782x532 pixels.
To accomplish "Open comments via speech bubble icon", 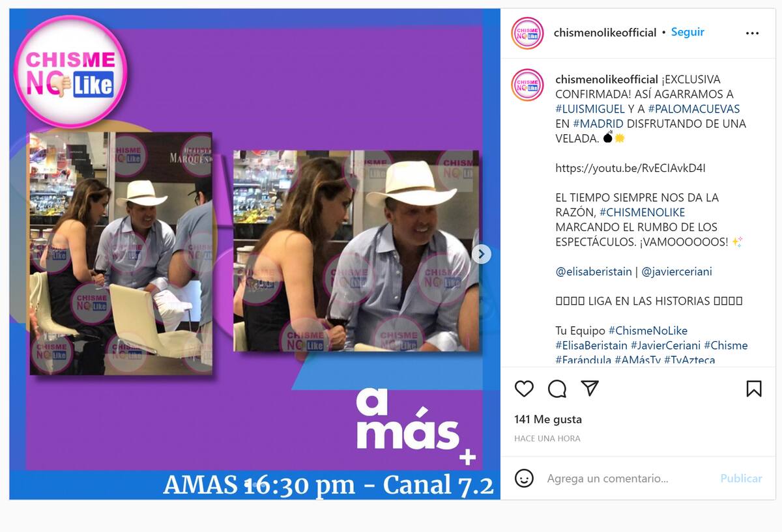I will pyautogui.click(x=557, y=389).
